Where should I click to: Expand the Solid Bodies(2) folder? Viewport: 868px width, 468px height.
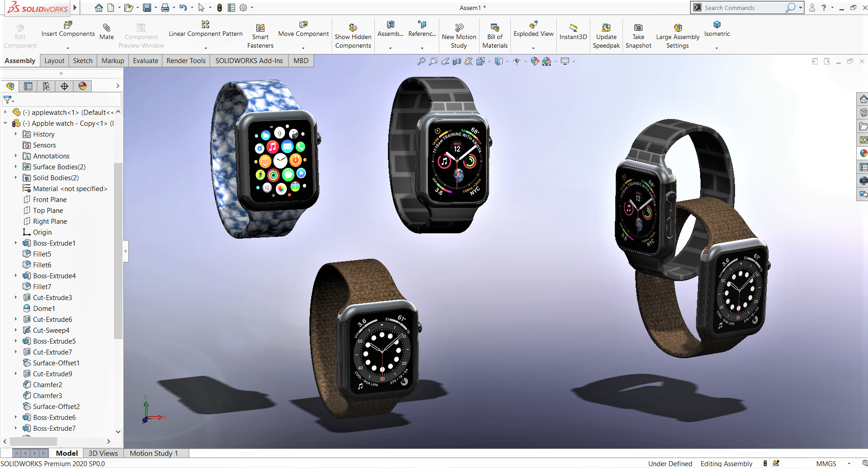pos(16,177)
